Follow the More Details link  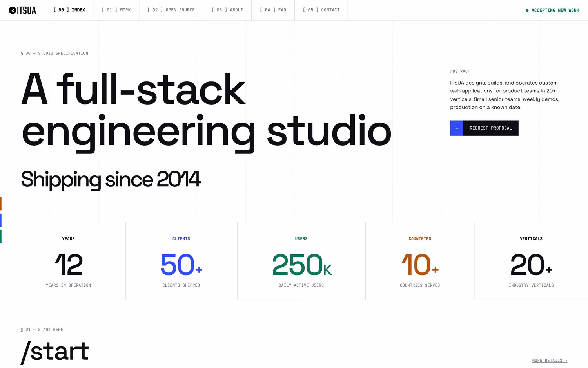pyautogui.click(x=550, y=361)
